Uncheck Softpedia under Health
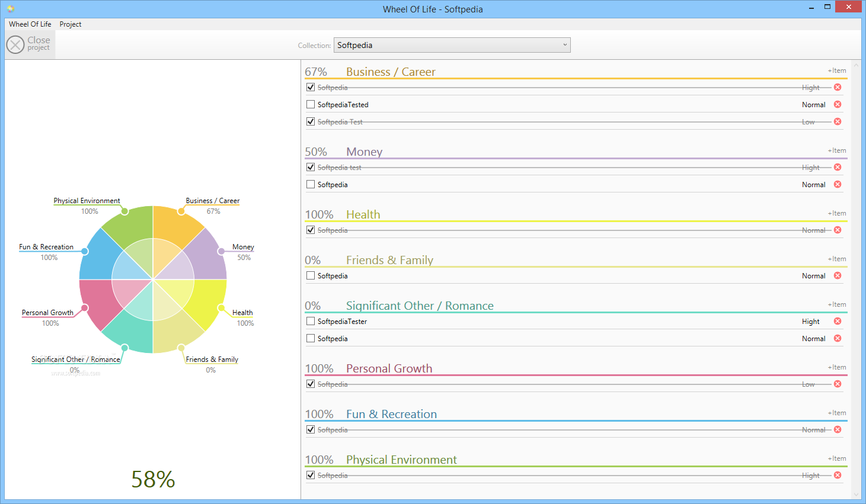Image resolution: width=866 pixels, height=504 pixels. point(311,230)
